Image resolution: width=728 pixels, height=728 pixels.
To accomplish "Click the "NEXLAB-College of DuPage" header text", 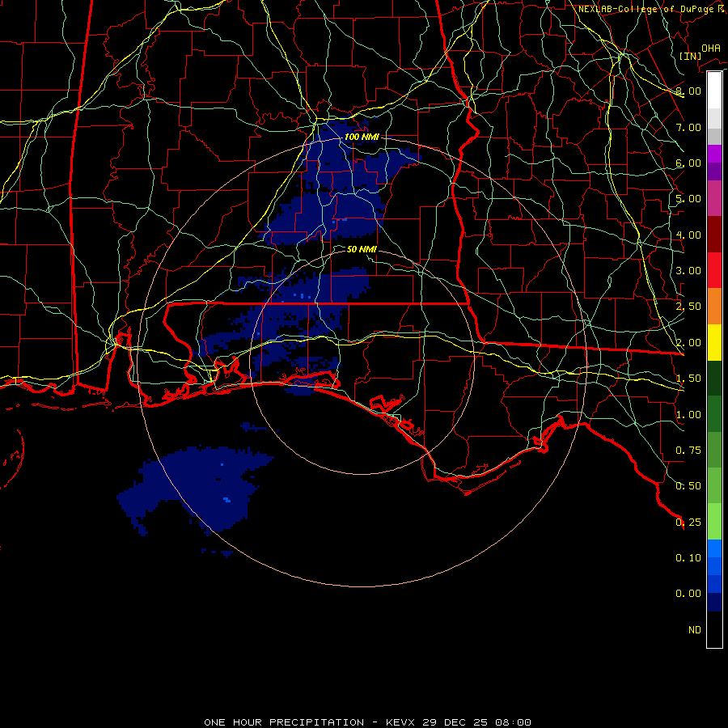I will tap(645, 9).
